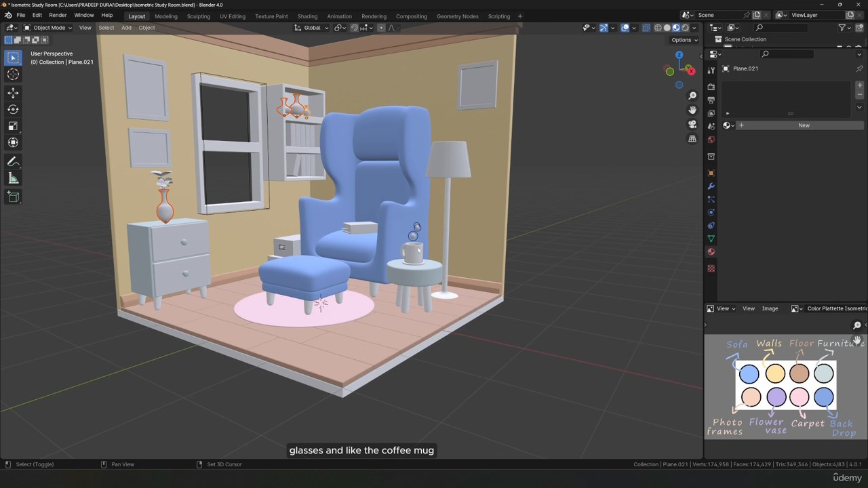Activate the 3D Cursor tool
868x488 pixels.
pos(13,75)
